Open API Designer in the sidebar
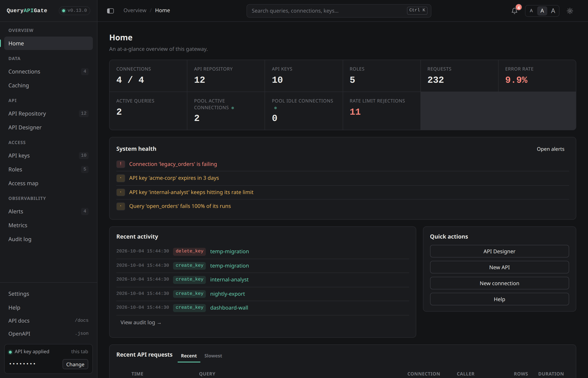Viewport: 588px width, 378px height. point(48,127)
